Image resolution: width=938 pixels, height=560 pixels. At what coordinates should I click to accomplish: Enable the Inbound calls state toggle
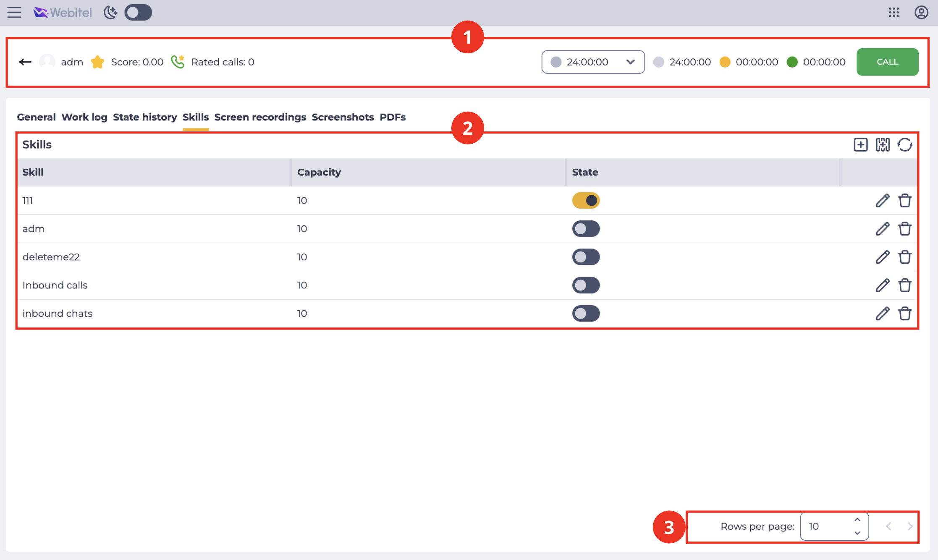pyautogui.click(x=586, y=285)
